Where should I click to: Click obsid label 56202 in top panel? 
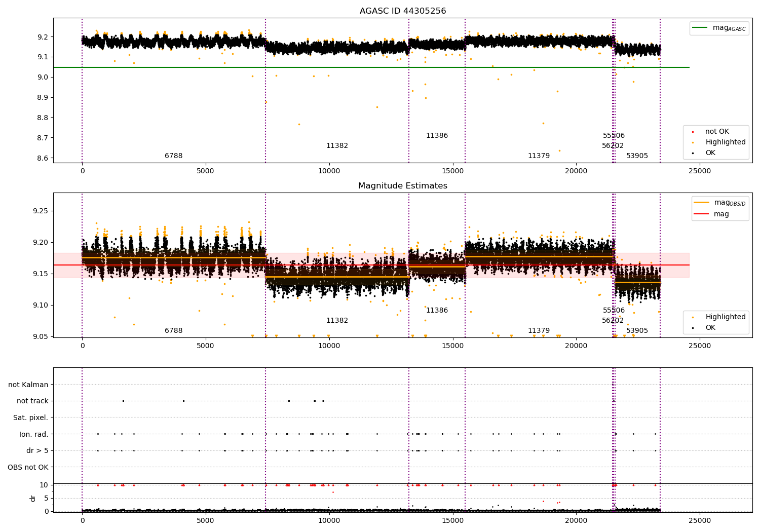tap(613, 146)
